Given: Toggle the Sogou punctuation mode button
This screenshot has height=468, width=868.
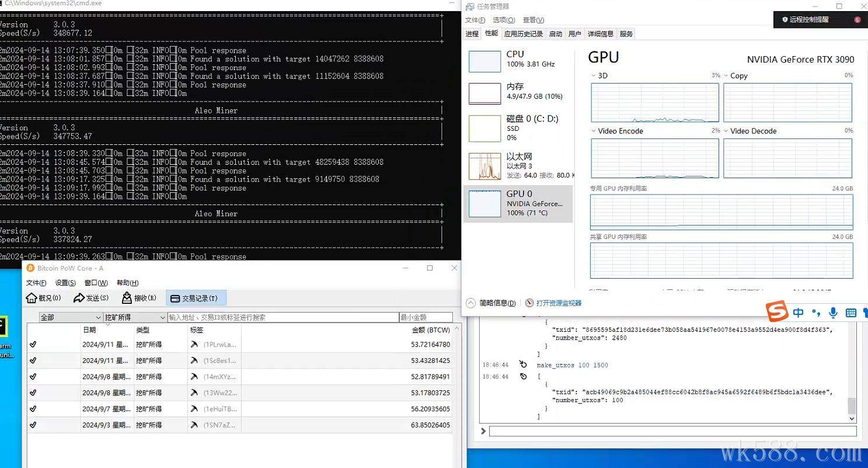Looking at the screenshot, I should [815, 313].
